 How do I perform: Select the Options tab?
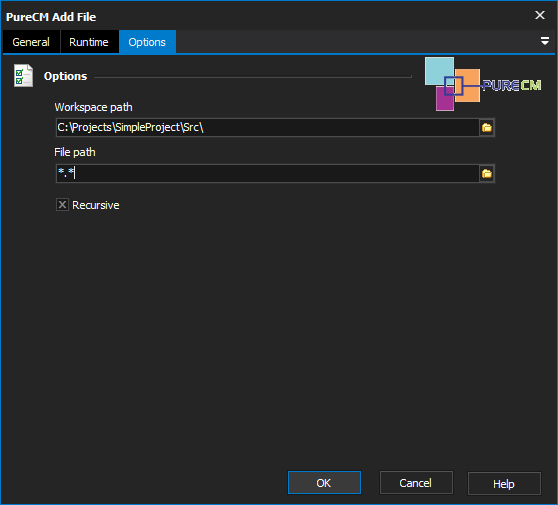coord(147,42)
